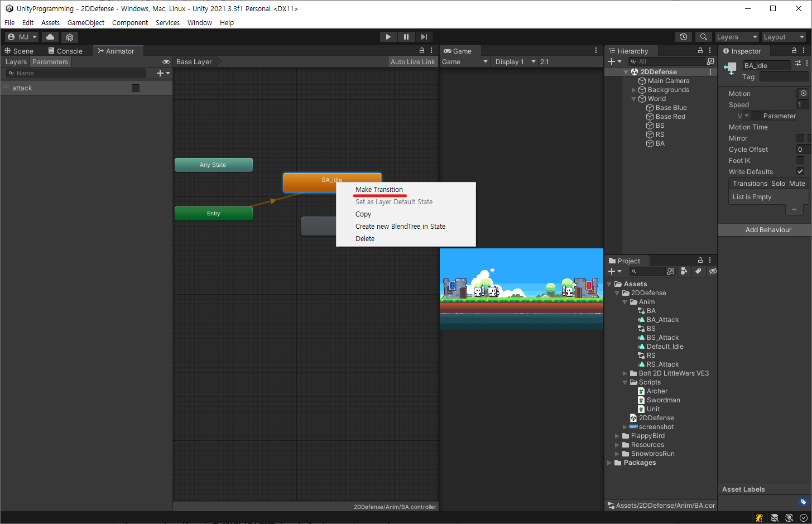Enable the Foot IK checkbox

coord(800,160)
